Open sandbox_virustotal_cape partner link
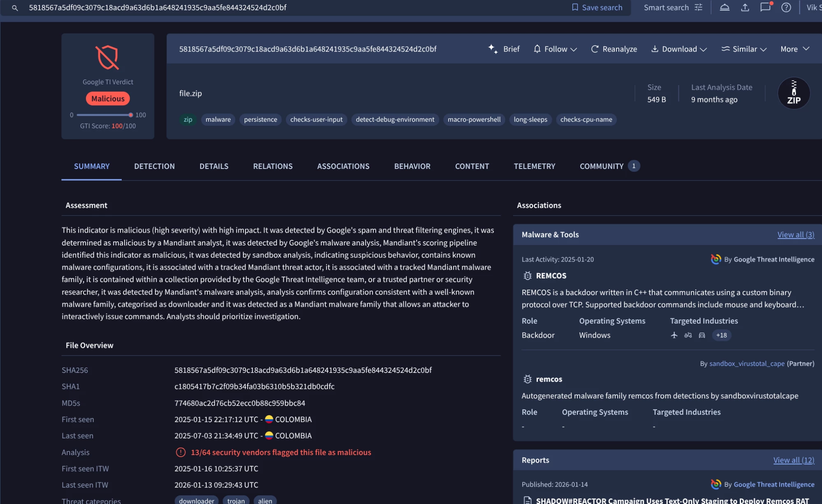This screenshot has height=504, width=822. coord(746,363)
